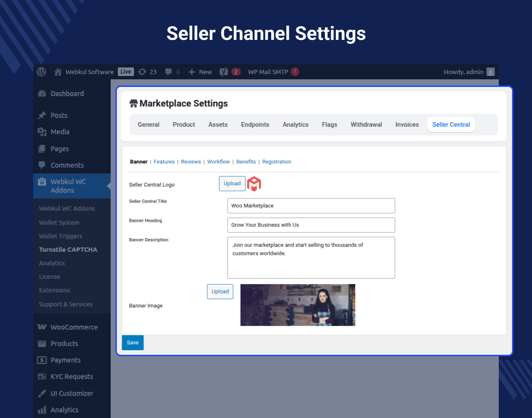This screenshot has width=532, height=418.
Task: Open the comments bubble icon in admin bar
Action: [168, 72]
